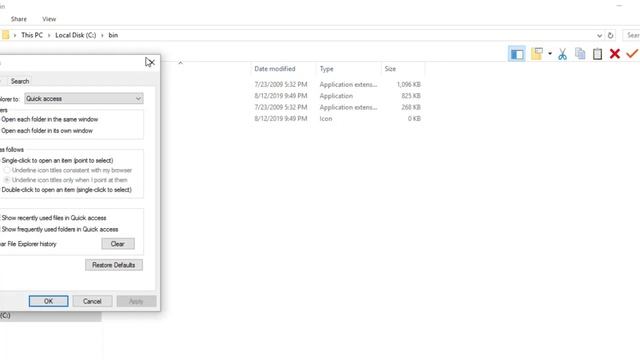Viewport: 640px width, 360px height.
Task: Click in the Search box field
Action: [631, 36]
